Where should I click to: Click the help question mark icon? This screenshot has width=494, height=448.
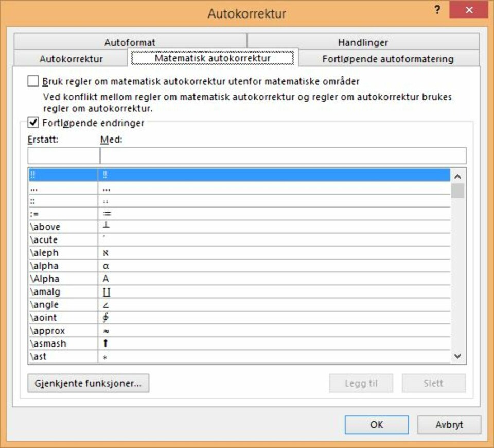[437, 11]
